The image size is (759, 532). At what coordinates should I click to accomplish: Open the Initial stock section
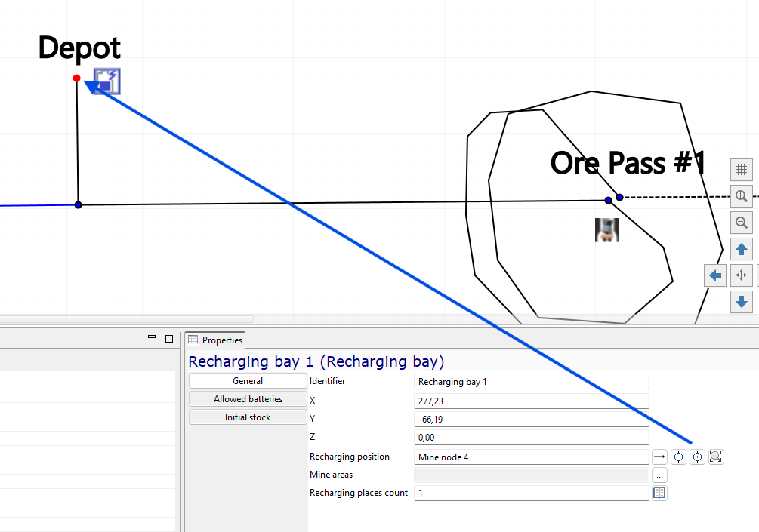pos(248,417)
